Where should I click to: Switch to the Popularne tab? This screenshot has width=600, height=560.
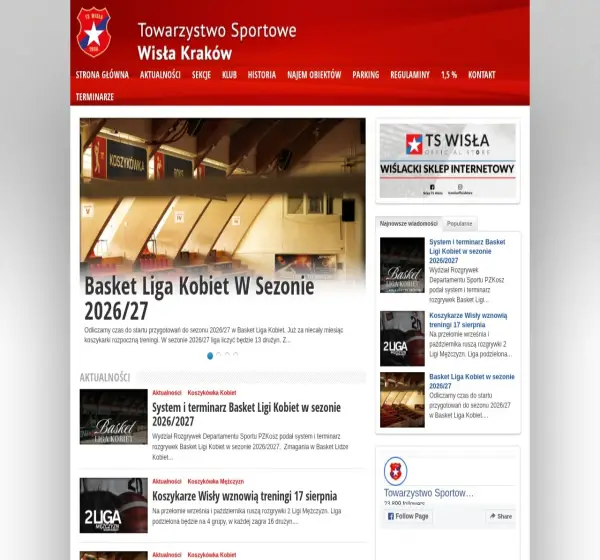point(459,224)
